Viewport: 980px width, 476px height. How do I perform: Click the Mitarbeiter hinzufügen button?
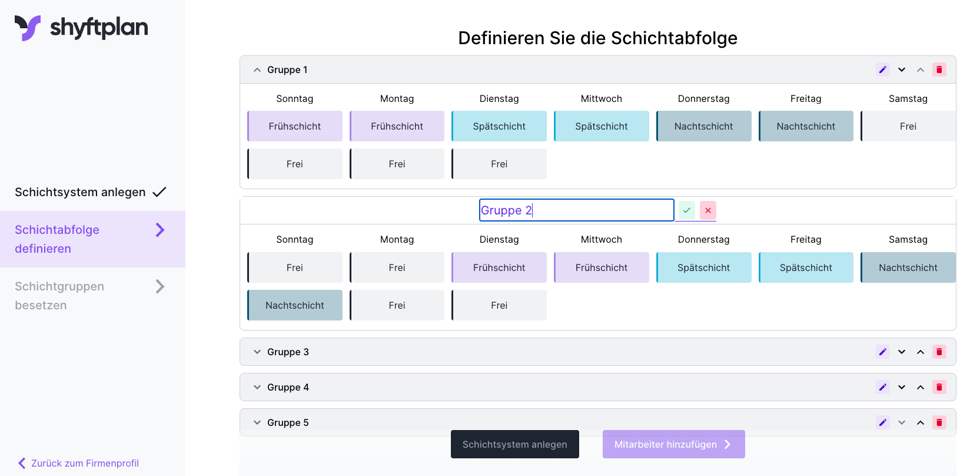coord(673,444)
